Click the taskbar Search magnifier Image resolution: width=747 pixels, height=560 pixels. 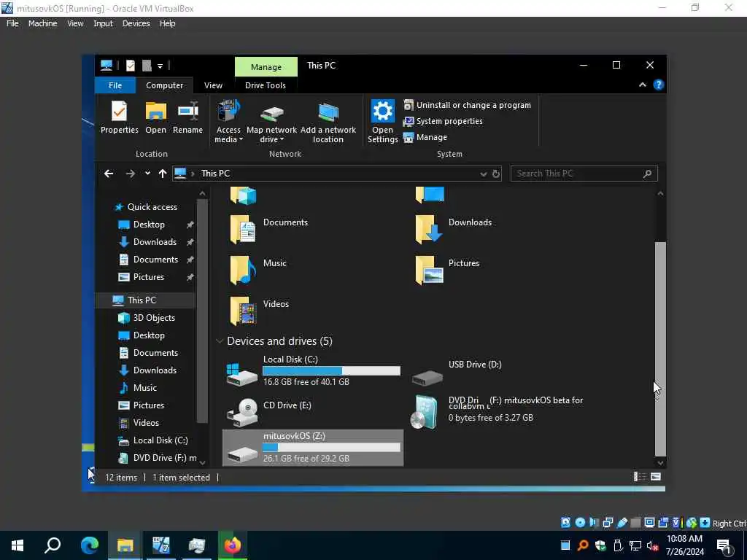coord(53,545)
